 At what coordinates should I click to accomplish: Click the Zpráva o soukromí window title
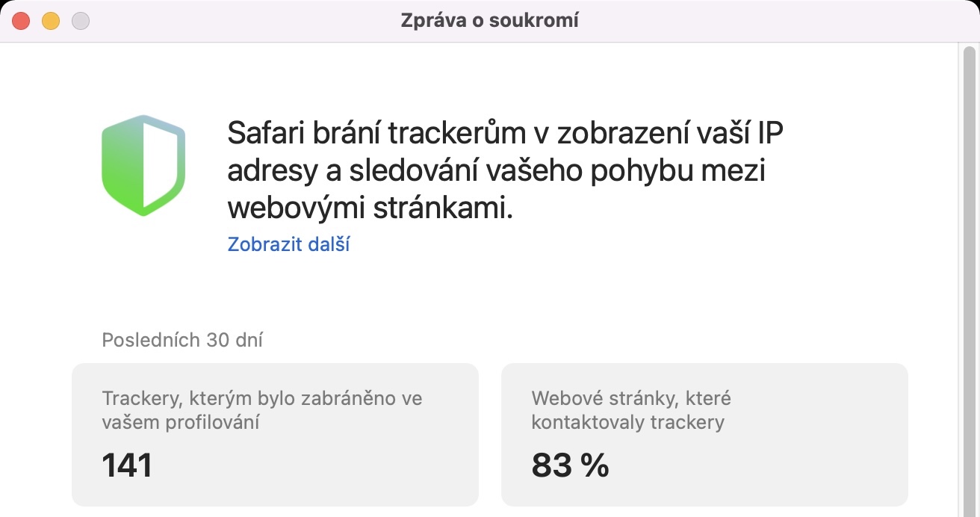pyautogui.click(x=489, y=21)
